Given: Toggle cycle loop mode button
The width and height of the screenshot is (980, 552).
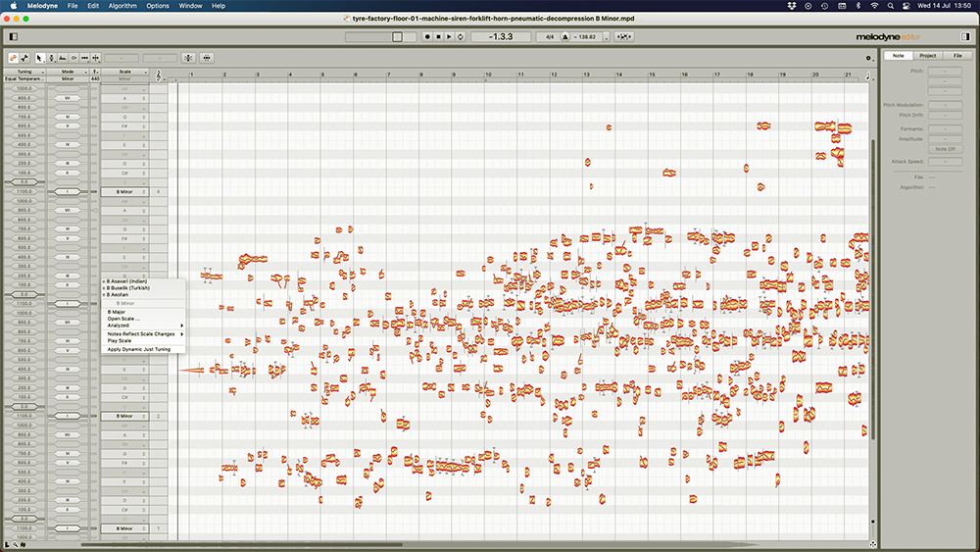Looking at the screenshot, I should (x=460, y=37).
